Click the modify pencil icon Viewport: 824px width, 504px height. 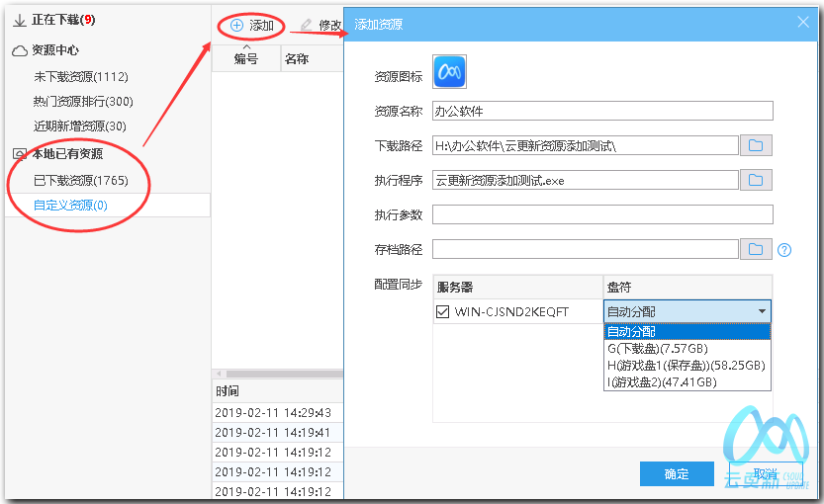coord(307,26)
